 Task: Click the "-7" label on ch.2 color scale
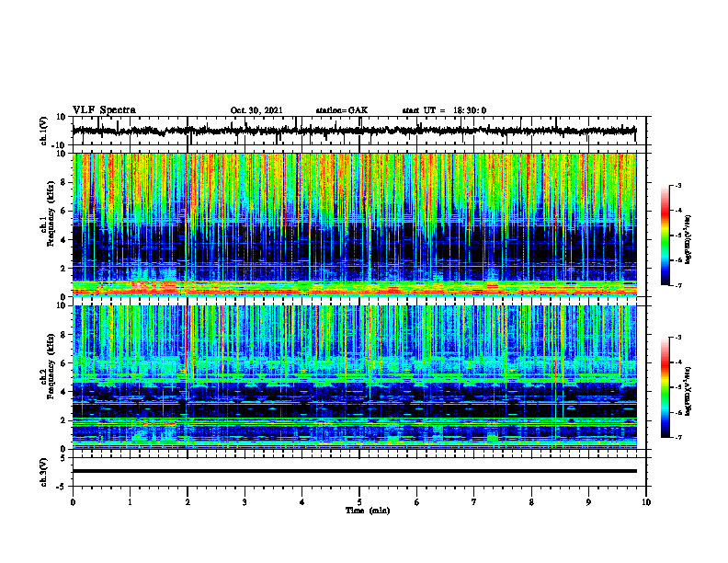click(x=678, y=438)
